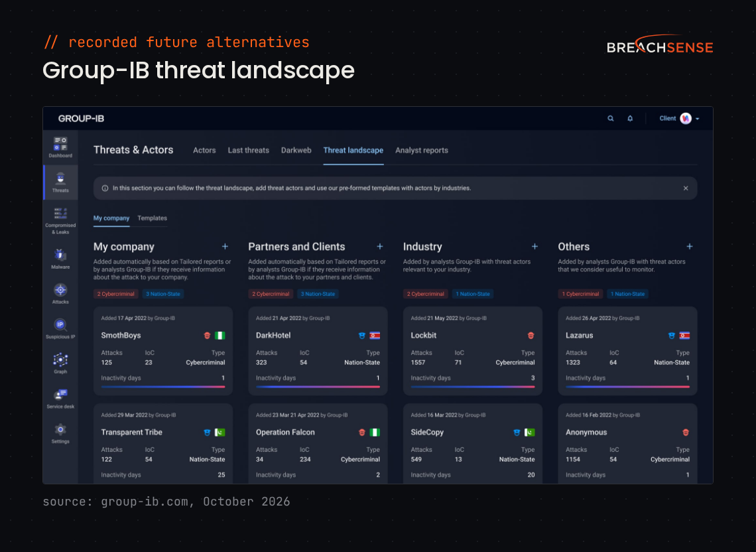Click the Lazarus country flag
The image size is (756, 552).
684,335
